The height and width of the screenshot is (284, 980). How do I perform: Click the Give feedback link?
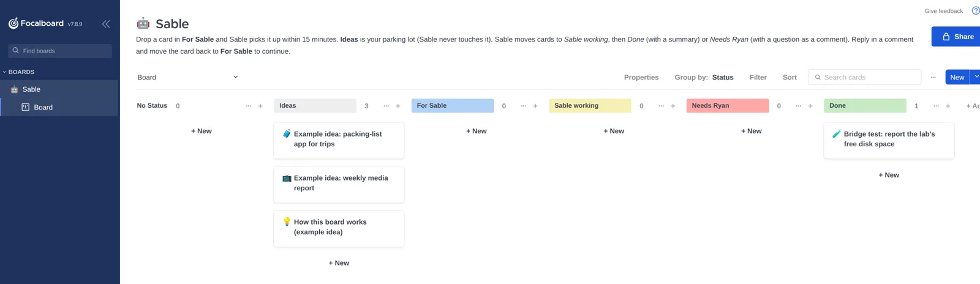(x=943, y=11)
